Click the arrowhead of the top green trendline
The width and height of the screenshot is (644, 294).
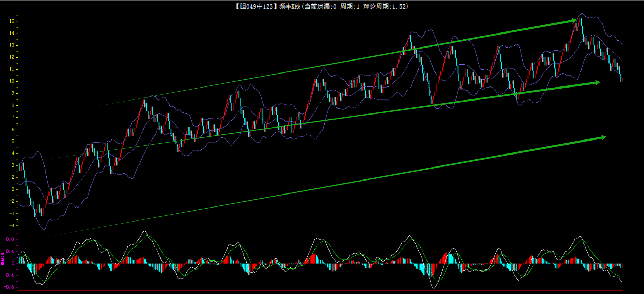pos(573,21)
